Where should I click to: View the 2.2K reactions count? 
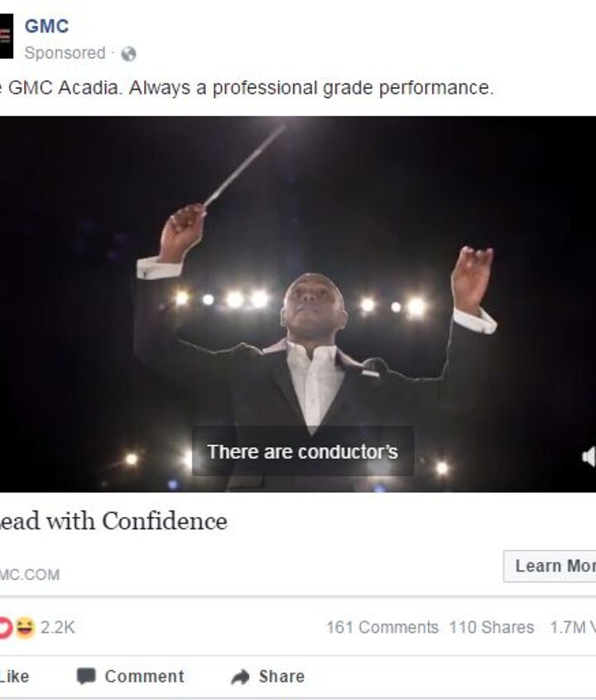57,628
